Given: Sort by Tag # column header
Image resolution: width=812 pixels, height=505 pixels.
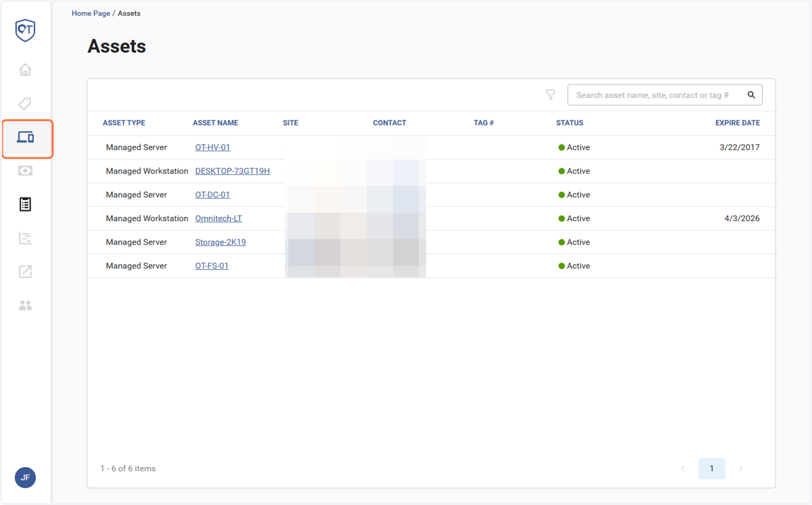Looking at the screenshot, I should point(484,123).
